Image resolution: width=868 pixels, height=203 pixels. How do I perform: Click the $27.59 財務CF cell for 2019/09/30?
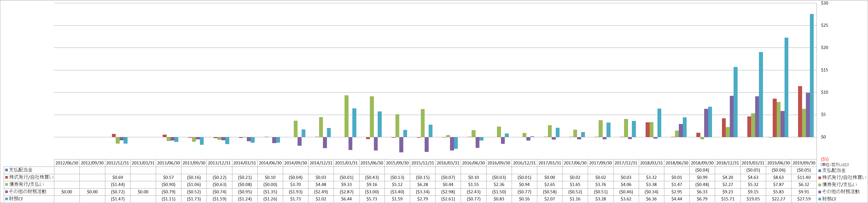point(804,199)
